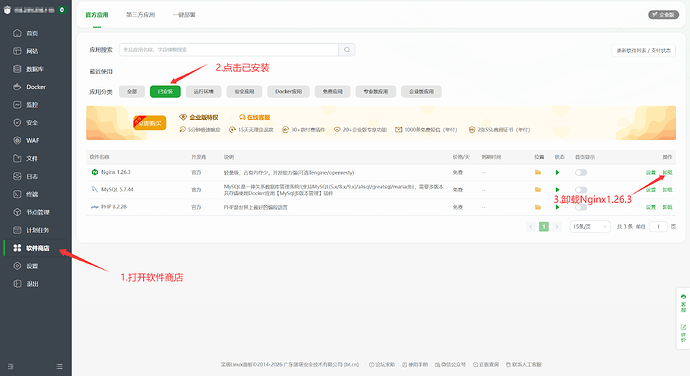Image resolution: width=690 pixels, height=376 pixels.
Task: Click 卸载 uninstall for MySQL 5.7.44
Action: [x=668, y=190]
